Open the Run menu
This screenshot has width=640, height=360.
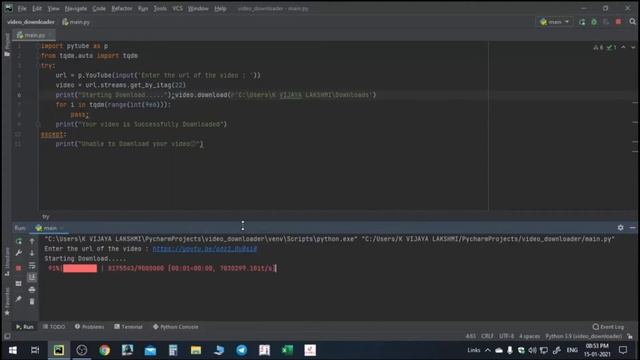click(x=143, y=8)
